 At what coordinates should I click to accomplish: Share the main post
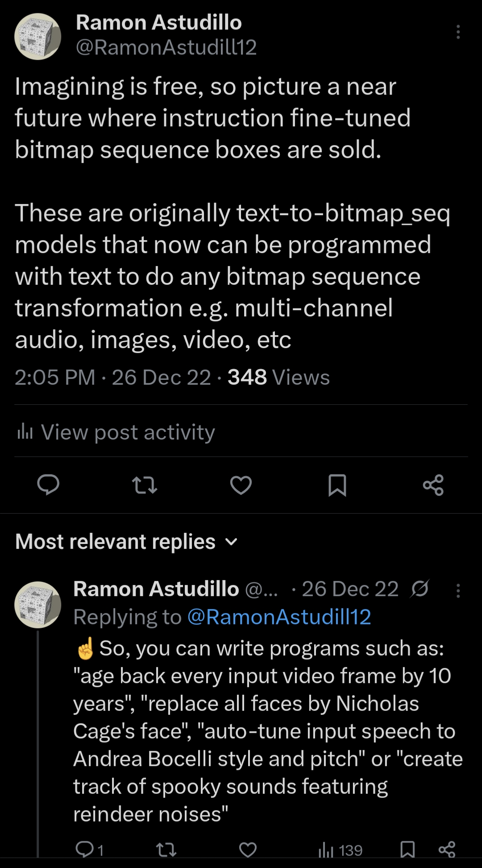pos(433,485)
